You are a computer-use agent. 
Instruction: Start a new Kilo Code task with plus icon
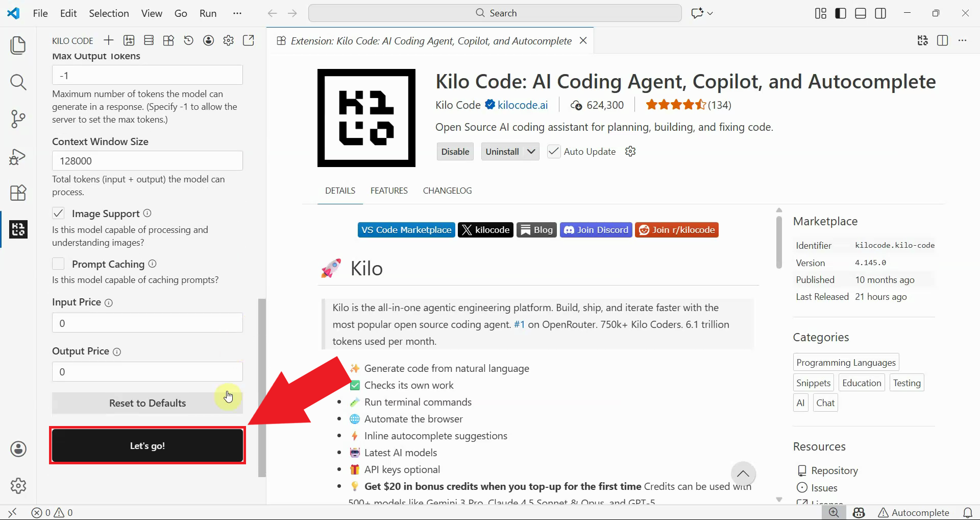[108, 41]
